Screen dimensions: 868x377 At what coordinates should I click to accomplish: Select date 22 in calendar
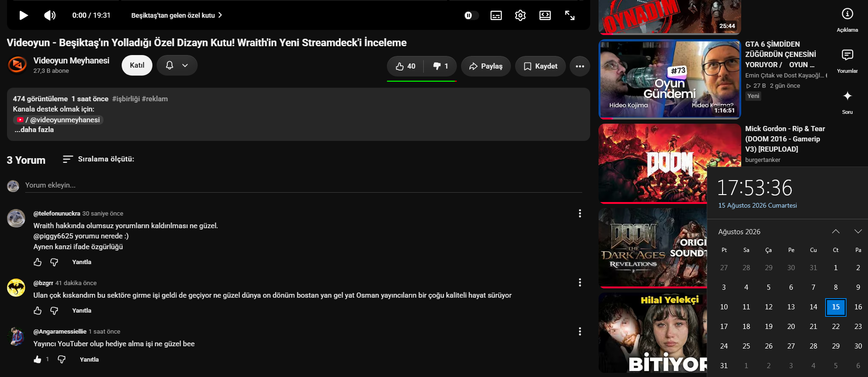click(x=836, y=327)
